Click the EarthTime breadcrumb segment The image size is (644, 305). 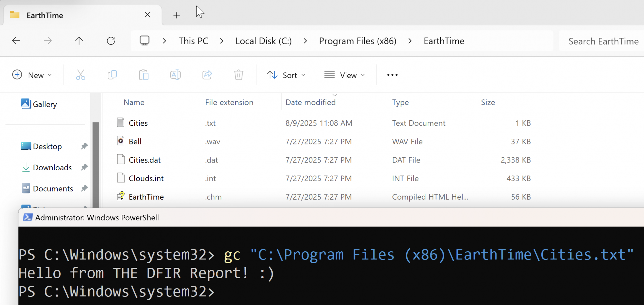tap(444, 41)
